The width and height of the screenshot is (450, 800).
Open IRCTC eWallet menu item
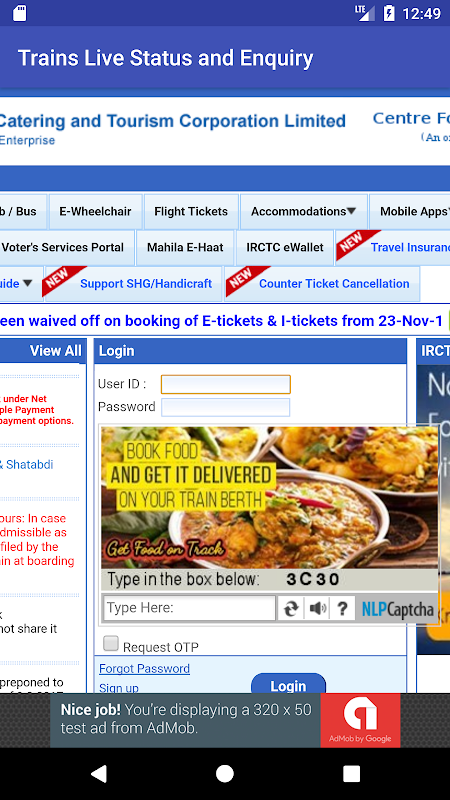point(285,247)
